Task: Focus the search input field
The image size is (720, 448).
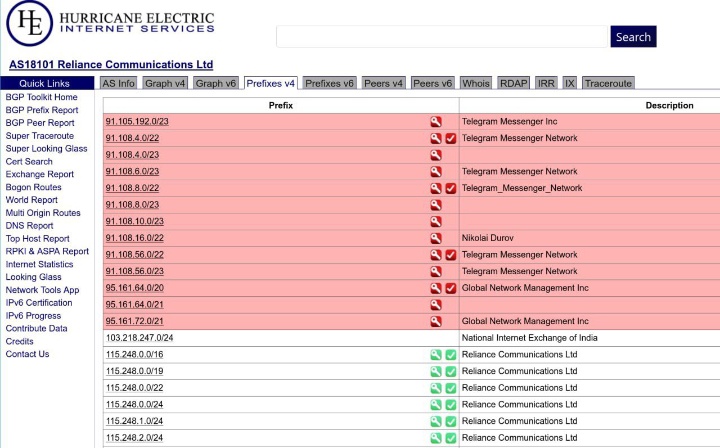Action: tap(442, 37)
